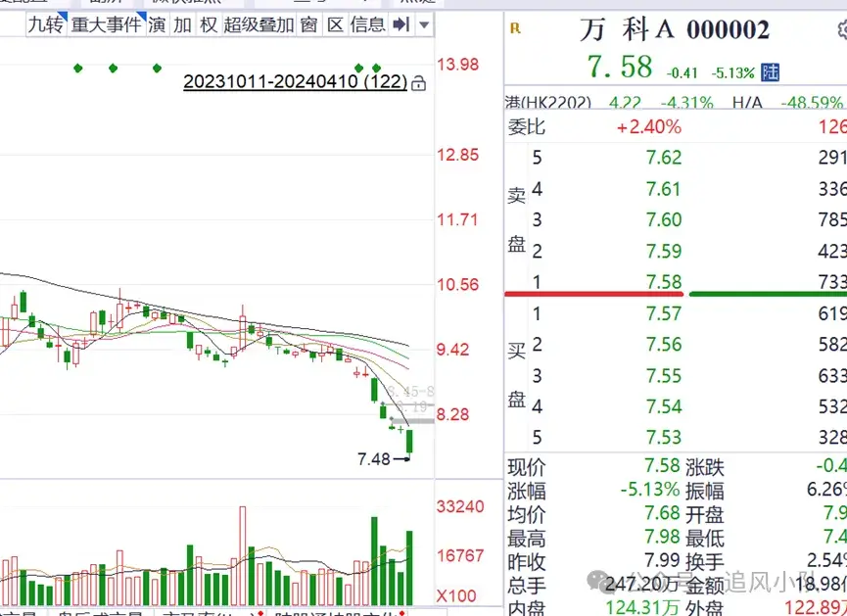
Task: Click the 港(HK2202) Hong Kong quote link
Action: [x=547, y=102]
